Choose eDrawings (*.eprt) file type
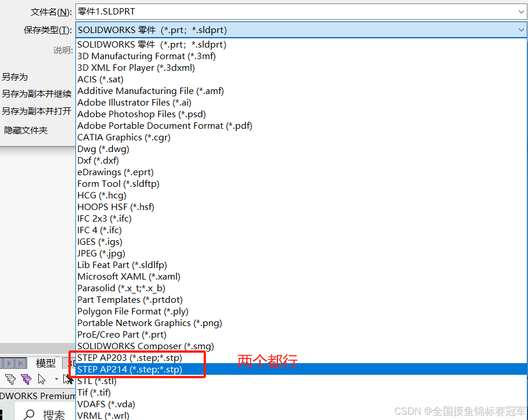This screenshot has height=420, width=528. (301, 172)
